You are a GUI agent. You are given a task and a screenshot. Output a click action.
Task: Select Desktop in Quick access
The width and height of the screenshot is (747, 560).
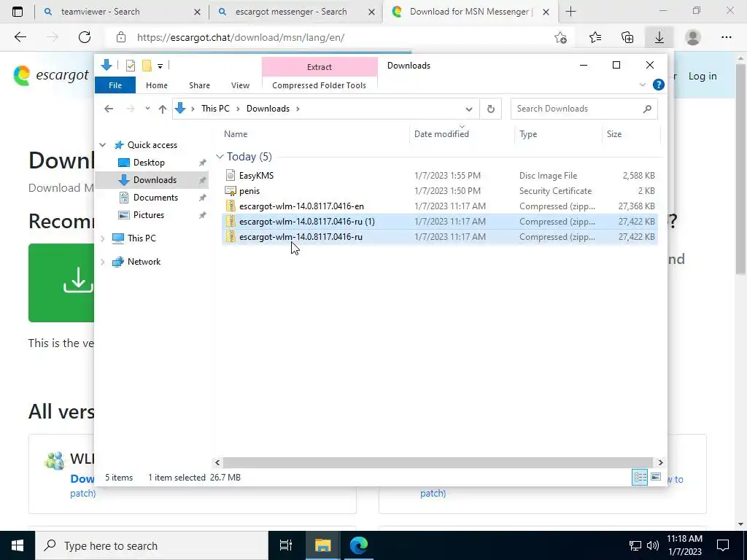click(x=149, y=163)
